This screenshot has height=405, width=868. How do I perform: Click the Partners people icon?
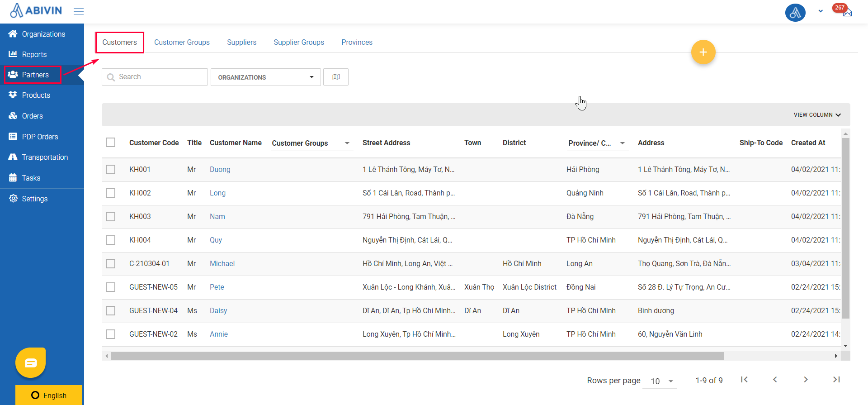coord(13,75)
